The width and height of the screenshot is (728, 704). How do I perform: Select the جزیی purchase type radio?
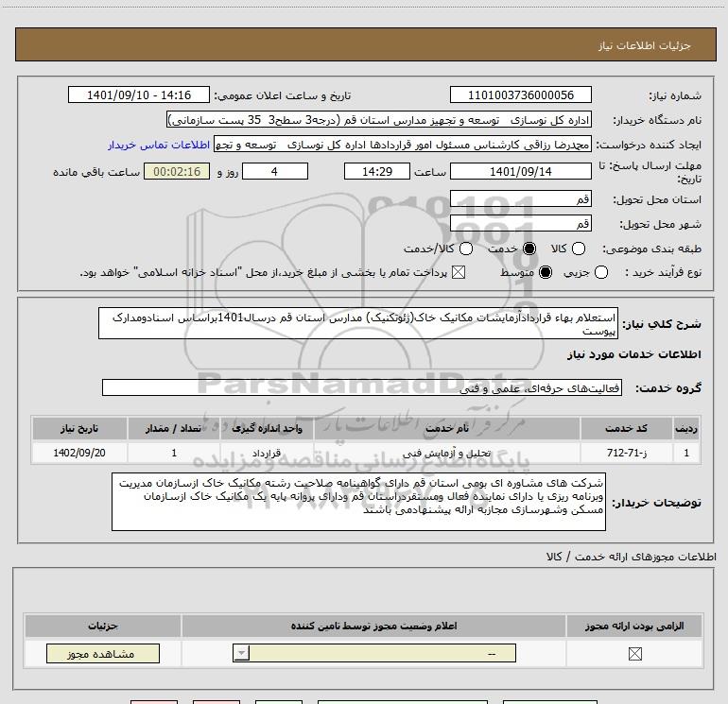pos(601,272)
